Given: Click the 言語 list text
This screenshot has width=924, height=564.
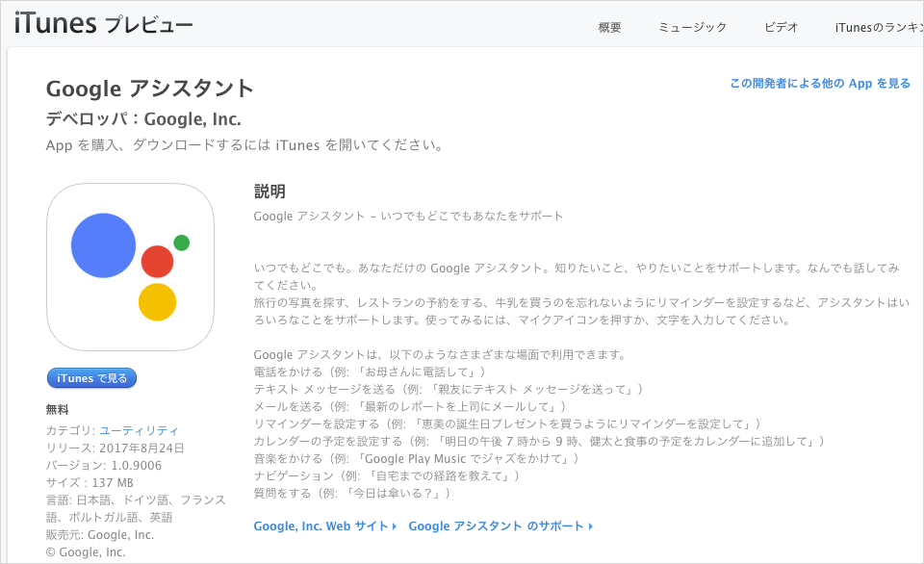Looking at the screenshot, I should 136,508.
